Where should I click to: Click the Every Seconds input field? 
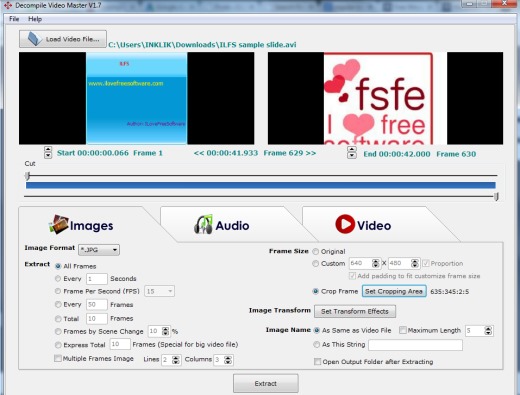pos(97,279)
